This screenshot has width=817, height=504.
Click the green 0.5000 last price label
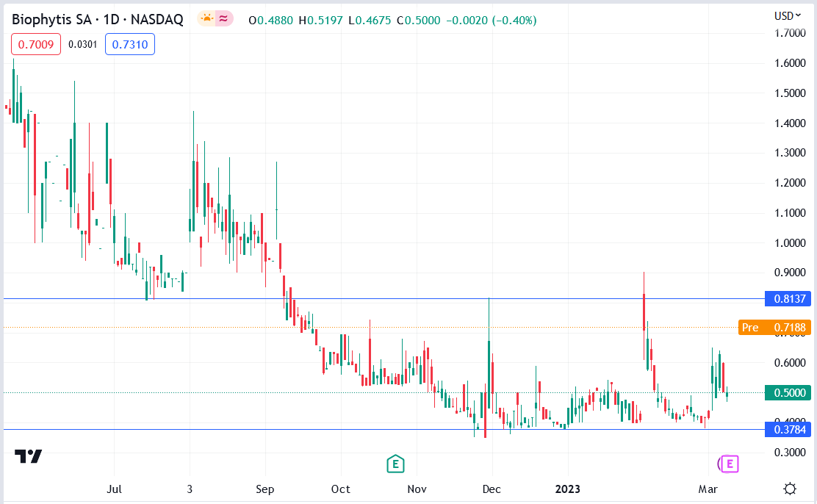point(788,392)
